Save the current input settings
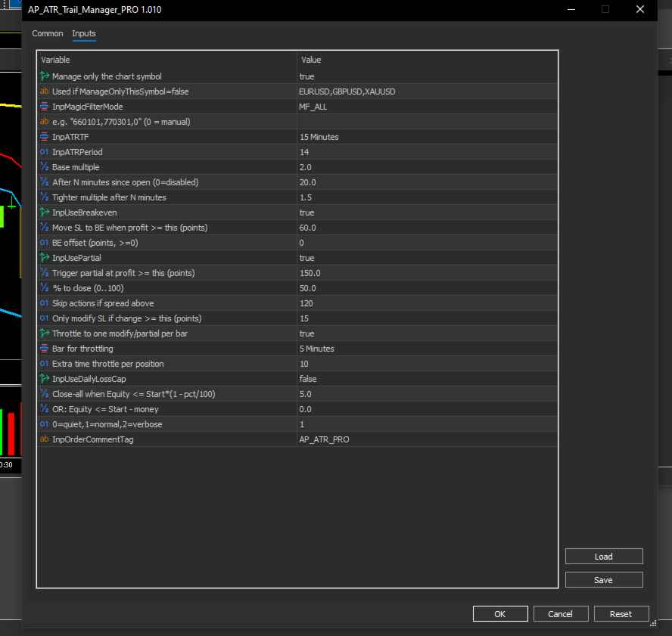The height and width of the screenshot is (636, 672). point(604,580)
